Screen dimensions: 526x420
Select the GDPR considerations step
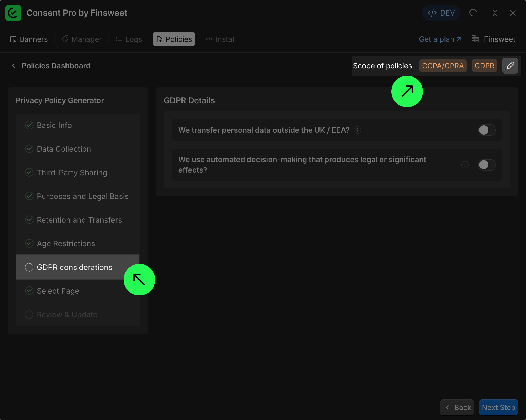tap(78, 267)
